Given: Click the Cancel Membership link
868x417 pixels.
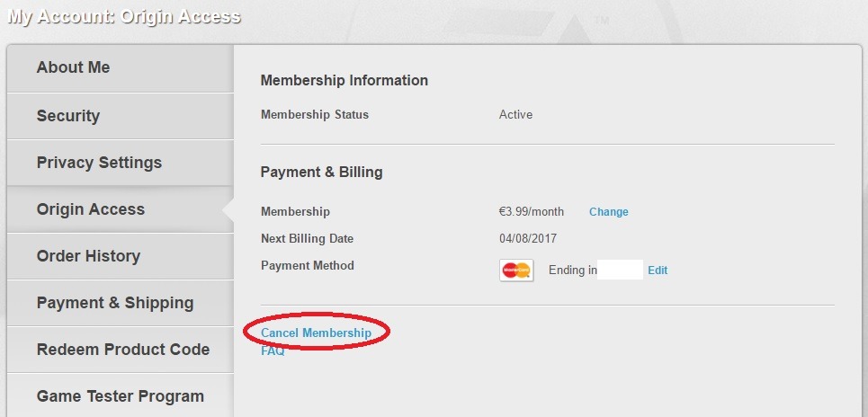Looking at the screenshot, I should [x=316, y=333].
